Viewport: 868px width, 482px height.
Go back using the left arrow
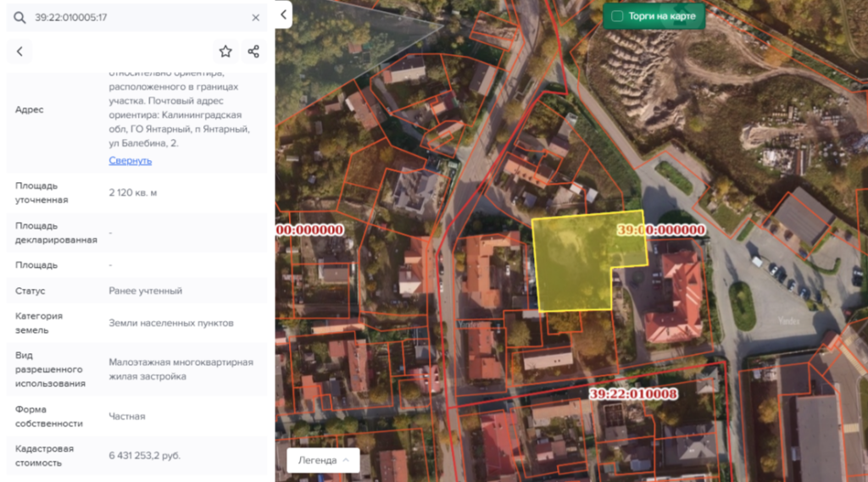coord(19,52)
